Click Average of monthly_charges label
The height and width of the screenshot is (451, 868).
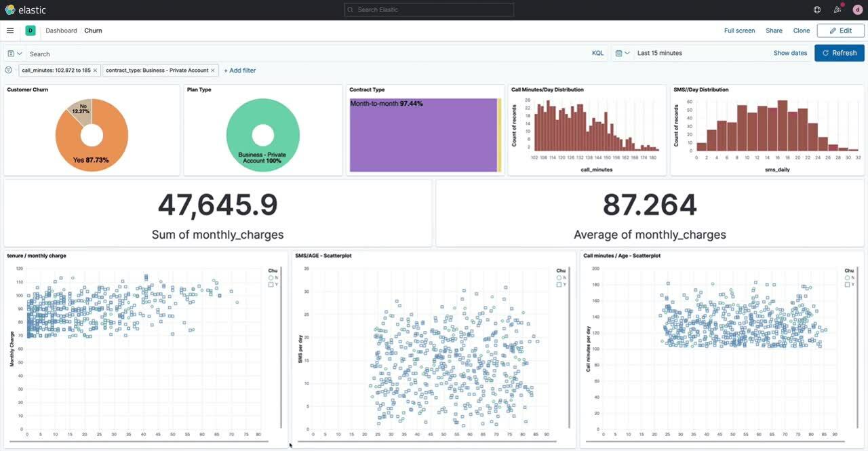tap(650, 235)
